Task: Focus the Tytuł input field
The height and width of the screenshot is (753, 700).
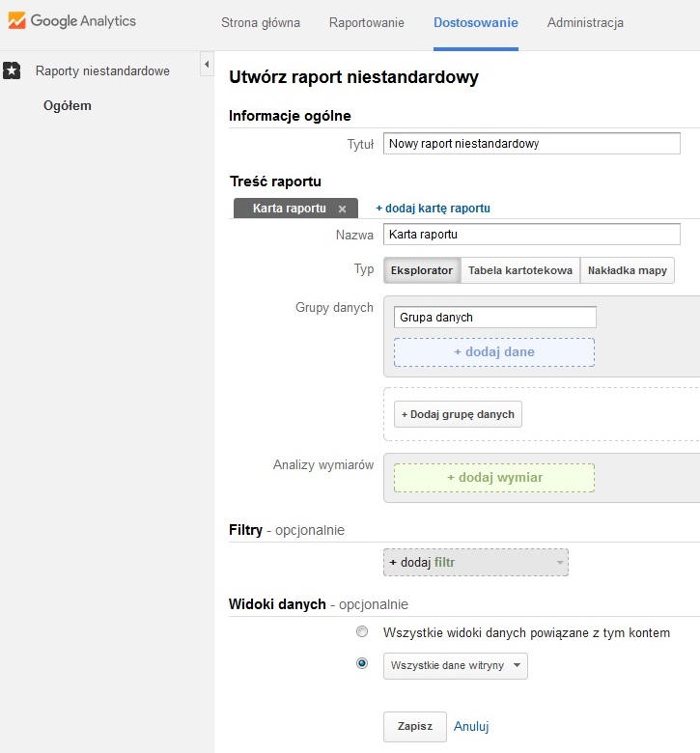Action: [532, 144]
